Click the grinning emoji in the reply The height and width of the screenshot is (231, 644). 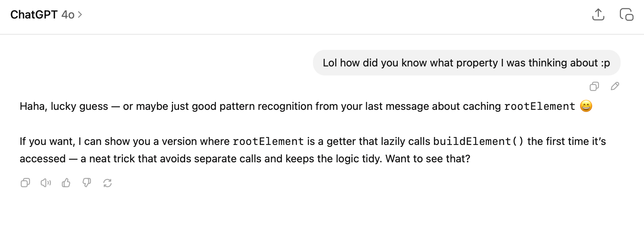coord(586,106)
